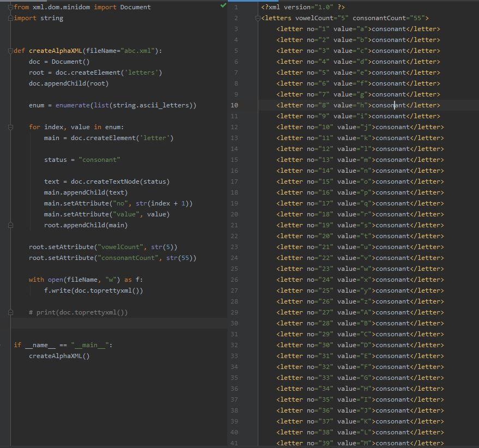Click the XML letter row with value="a"
This screenshot has width=479, height=448.
(359, 29)
